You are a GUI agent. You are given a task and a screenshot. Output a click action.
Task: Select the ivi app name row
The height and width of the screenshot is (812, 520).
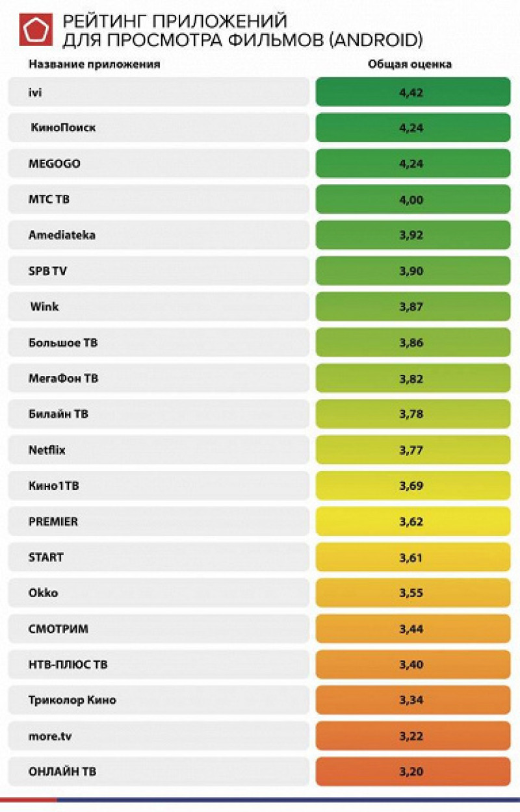click(x=159, y=92)
